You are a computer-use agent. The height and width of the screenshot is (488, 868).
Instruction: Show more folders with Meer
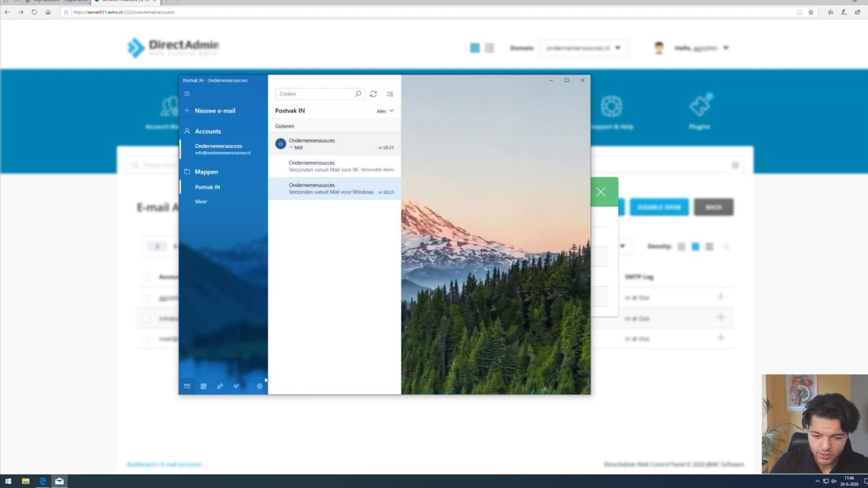coord(201,201)
